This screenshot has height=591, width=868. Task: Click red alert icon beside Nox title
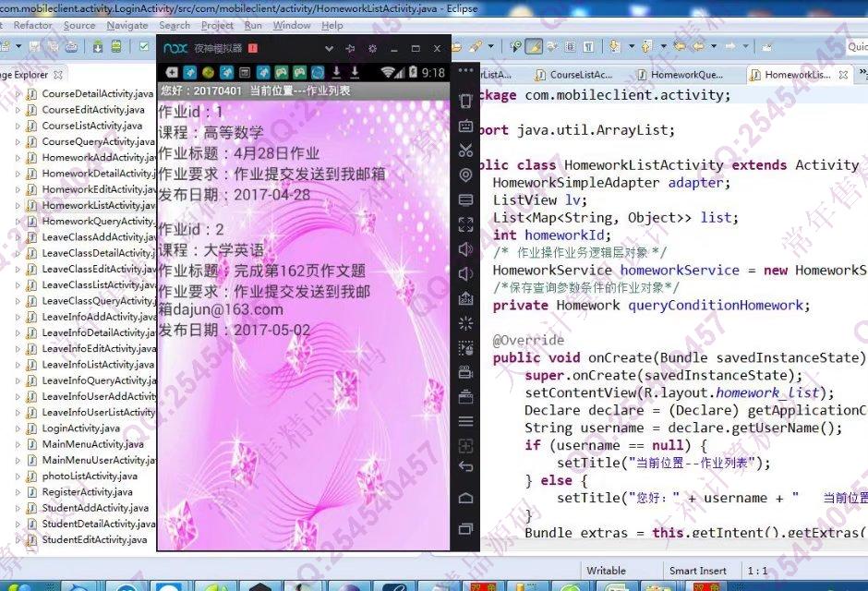pyautogui.click(x=253, y=48)
